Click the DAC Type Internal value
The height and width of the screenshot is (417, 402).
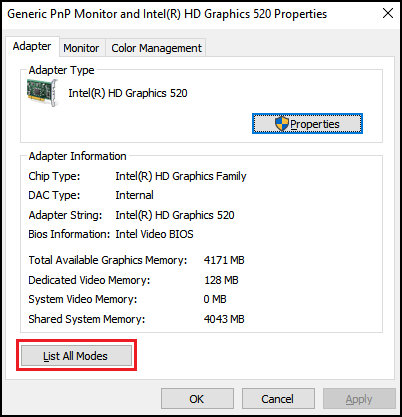(x=134, y=195)
